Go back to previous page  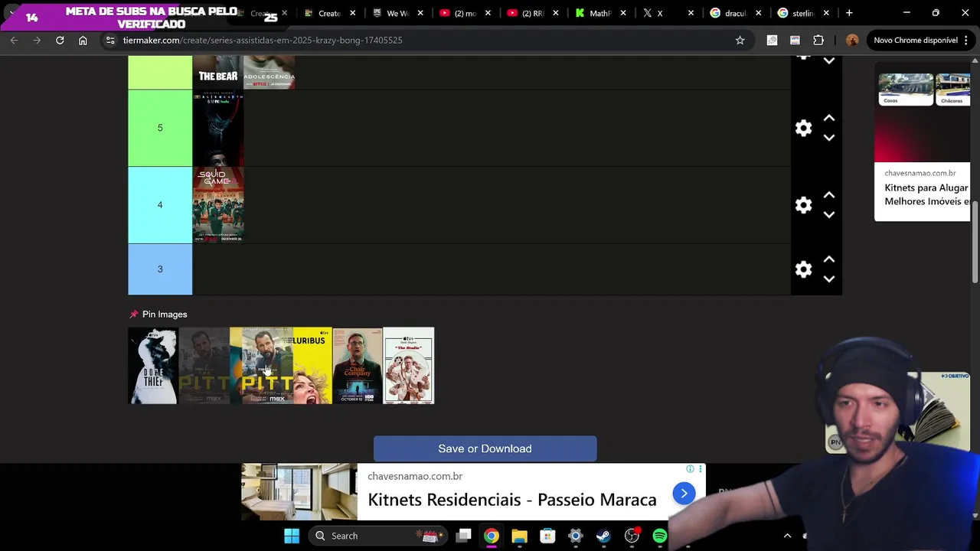point(14,40)
